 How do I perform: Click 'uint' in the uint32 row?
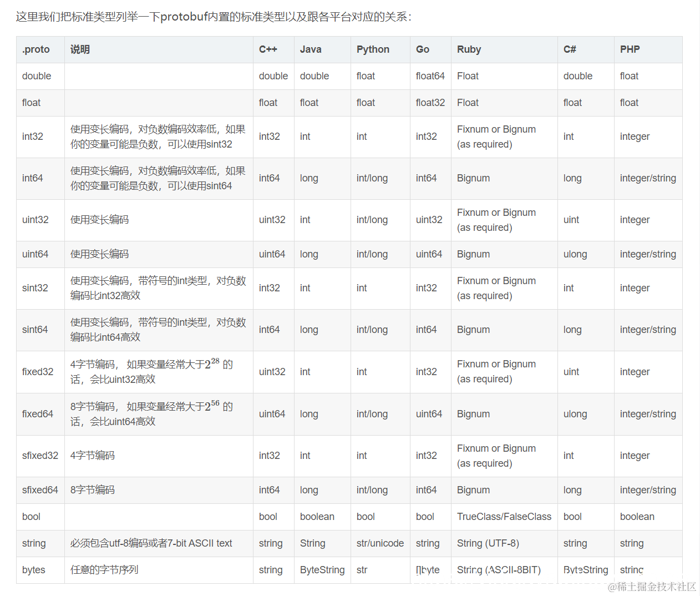coord(571,220)
